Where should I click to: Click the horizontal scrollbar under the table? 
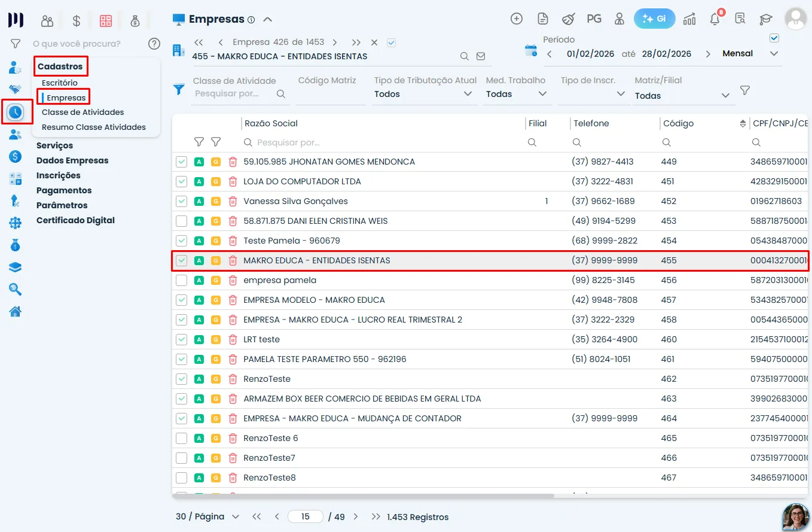[x=363, y=495]
